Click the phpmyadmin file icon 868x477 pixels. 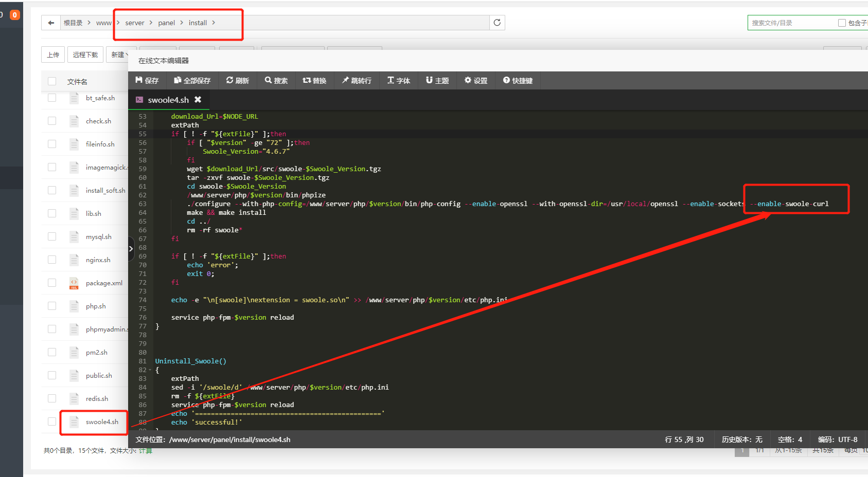click(x=74, y=329)
